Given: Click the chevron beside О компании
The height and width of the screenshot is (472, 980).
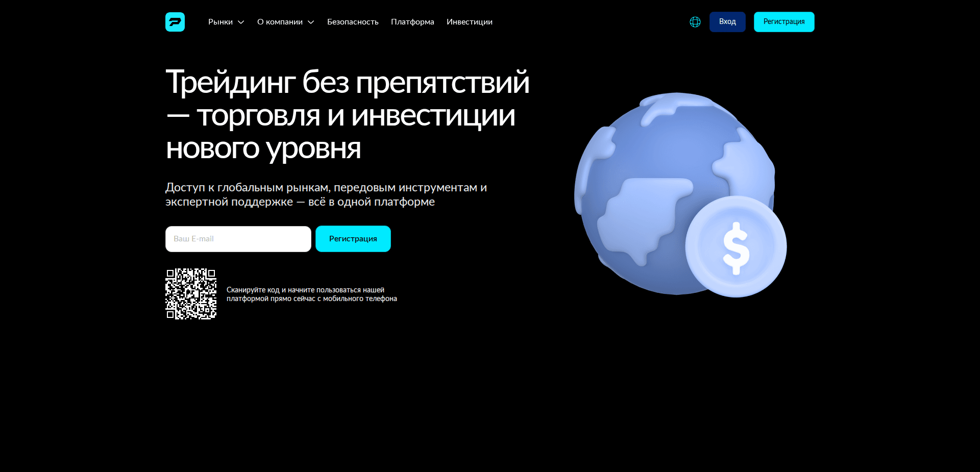Looking at the screenshot, I should click(x=310, y=22).
